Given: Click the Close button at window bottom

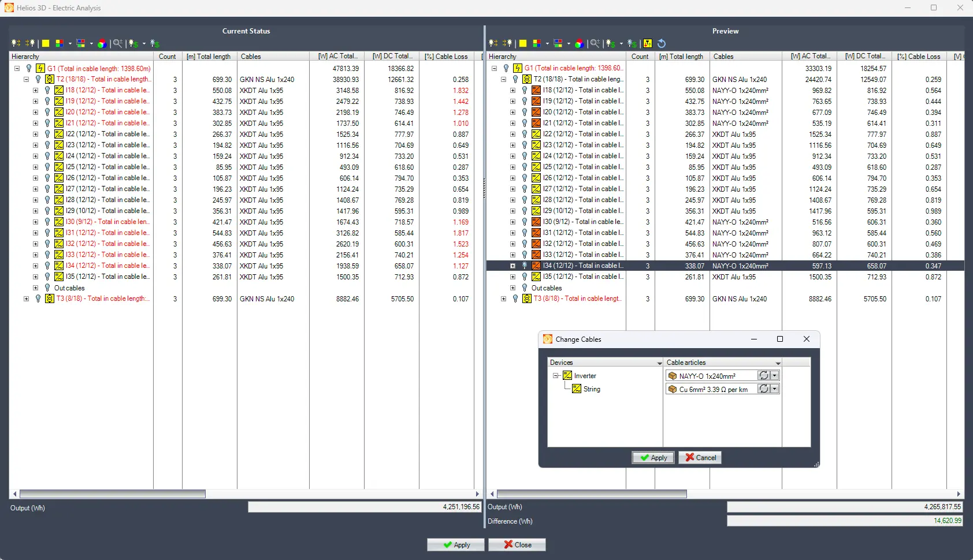Looking at the screenshot, I should (517, 544).
